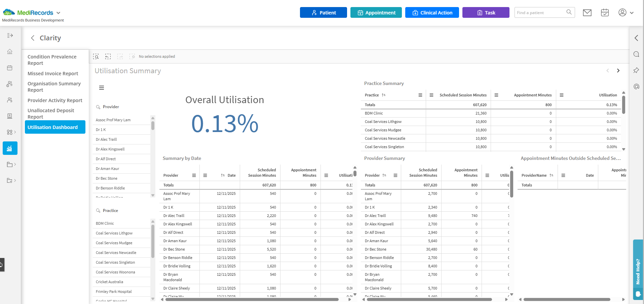This screenshot has height=304, width=644.
Task: Click the Appointment button
Action: coord(376,13)
